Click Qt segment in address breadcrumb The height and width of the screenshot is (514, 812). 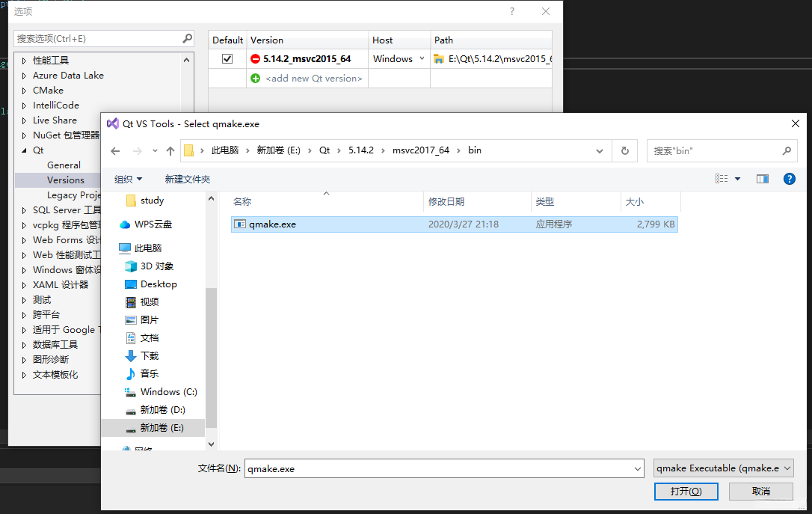[325, 150]
